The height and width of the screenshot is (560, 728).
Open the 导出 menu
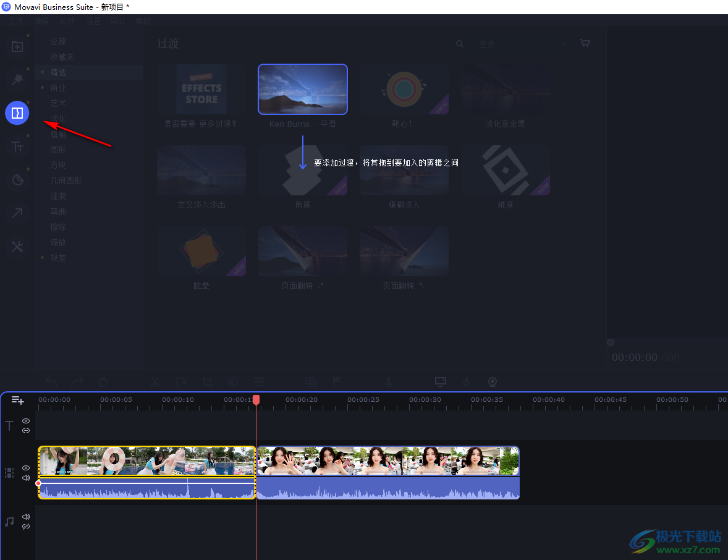point(117,21)
